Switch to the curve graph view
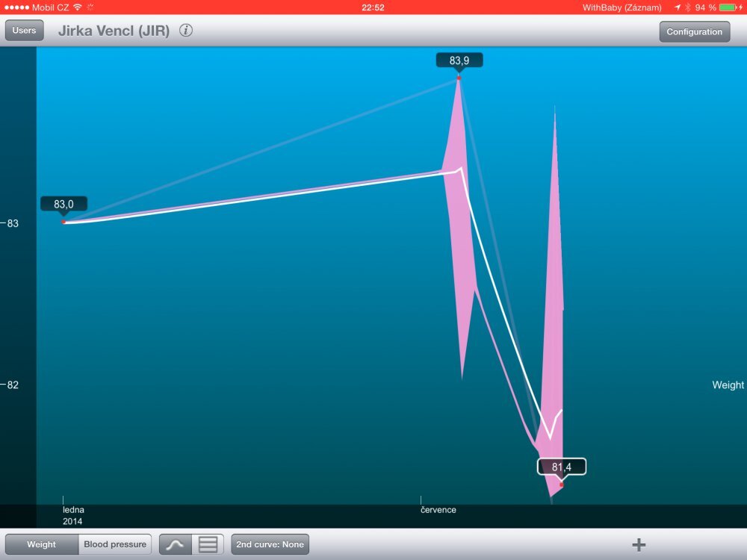This screenshot has width=747, height=560. [x=176, y=544]
